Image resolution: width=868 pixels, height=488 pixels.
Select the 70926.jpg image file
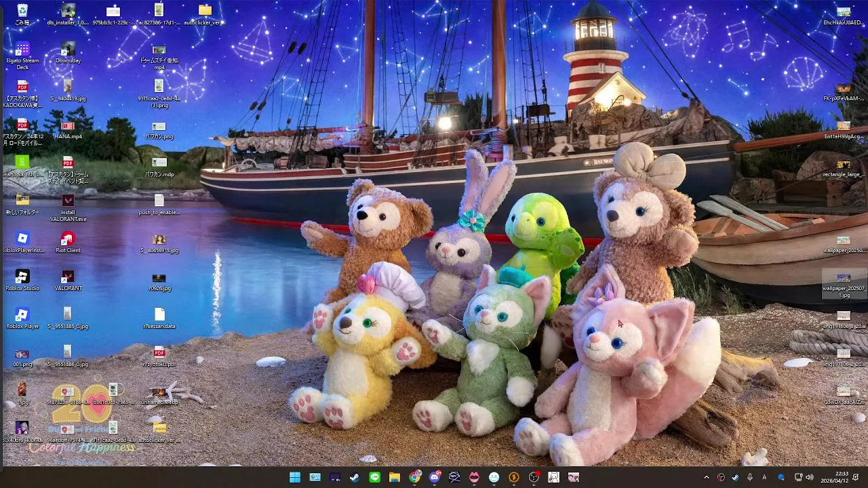[159, 281]
